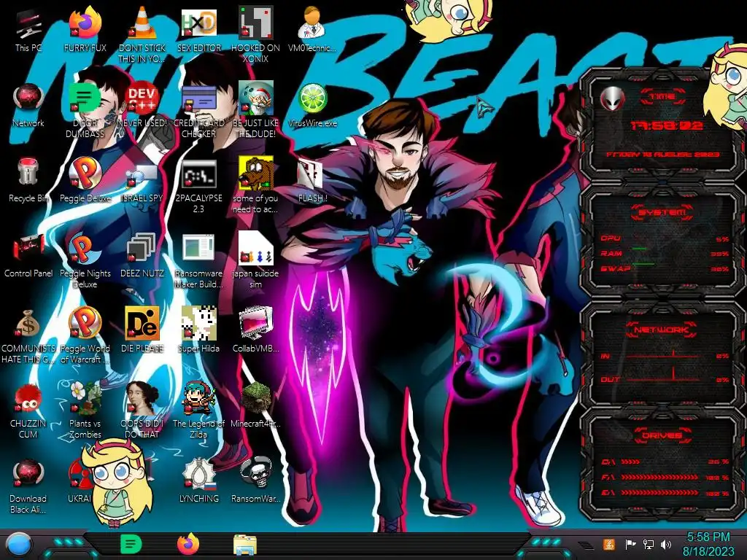Viewport: 747px width, 560px height.
Task: Click the F:\ drive usage row
Action: pos(664,477)
